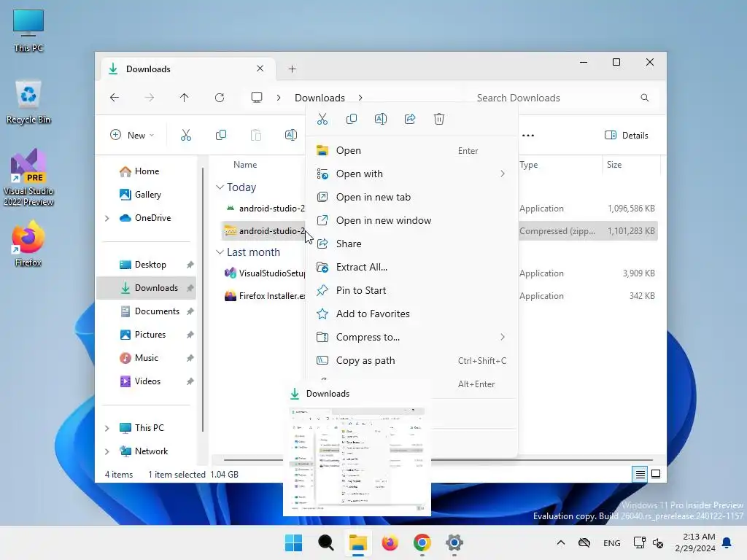The width and height of the screenshot is (747, 560).
Task: Choose Copy as path
Action: point(411,360)
